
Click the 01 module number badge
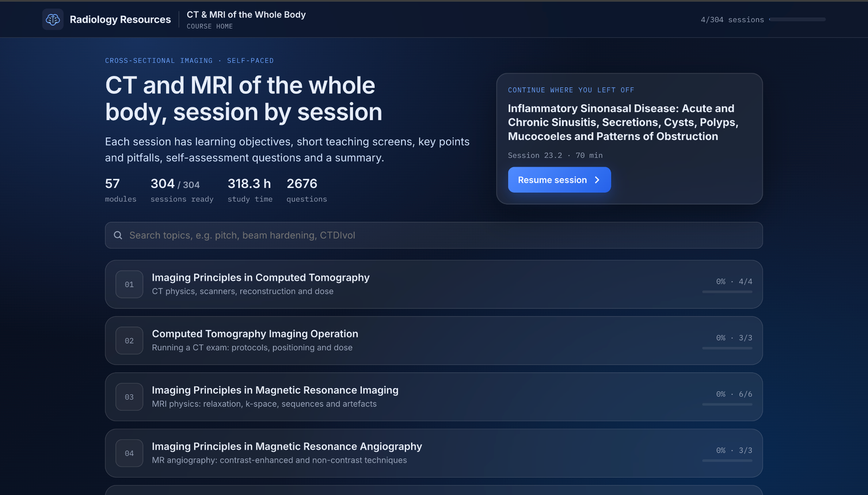click(x=129, y=284)
